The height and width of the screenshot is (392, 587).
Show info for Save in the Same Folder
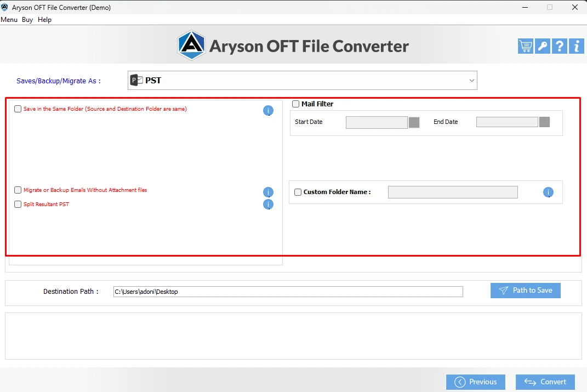268,110
